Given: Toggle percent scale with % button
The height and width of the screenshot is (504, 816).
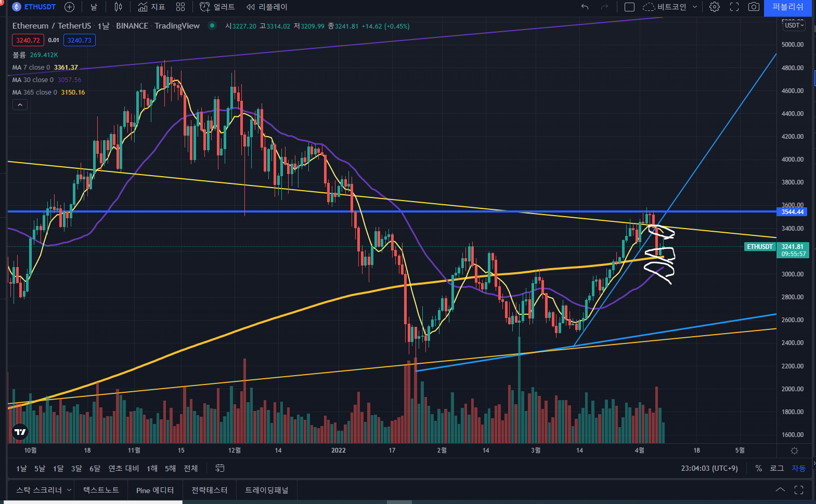Looking at the screenshot, I should tap(759, 469).
